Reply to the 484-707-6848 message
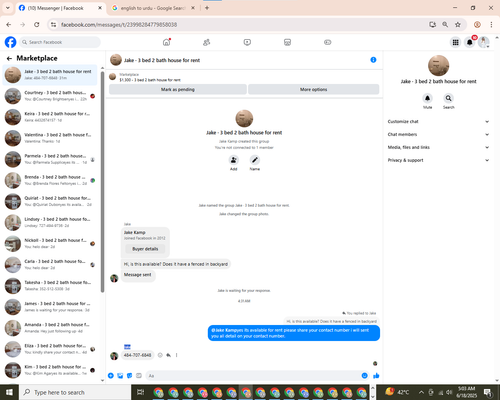 tap(169, 355)
